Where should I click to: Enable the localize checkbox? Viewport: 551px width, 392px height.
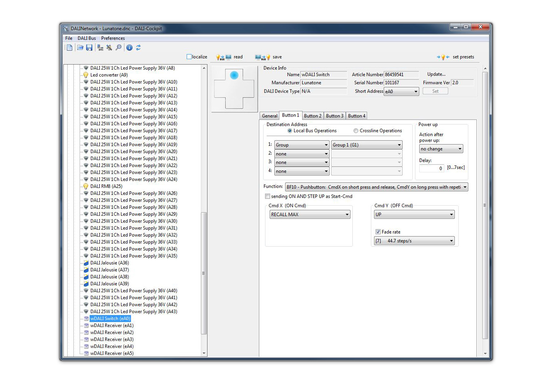point(189,57)
